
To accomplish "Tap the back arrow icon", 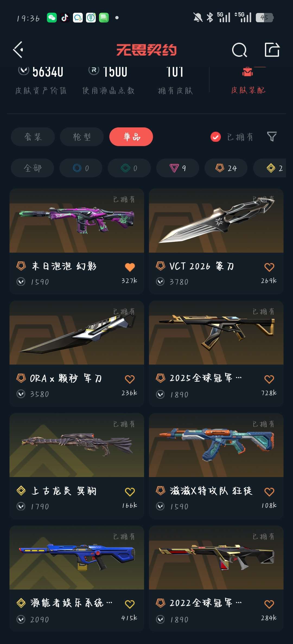I will click(x=18, y=50).
